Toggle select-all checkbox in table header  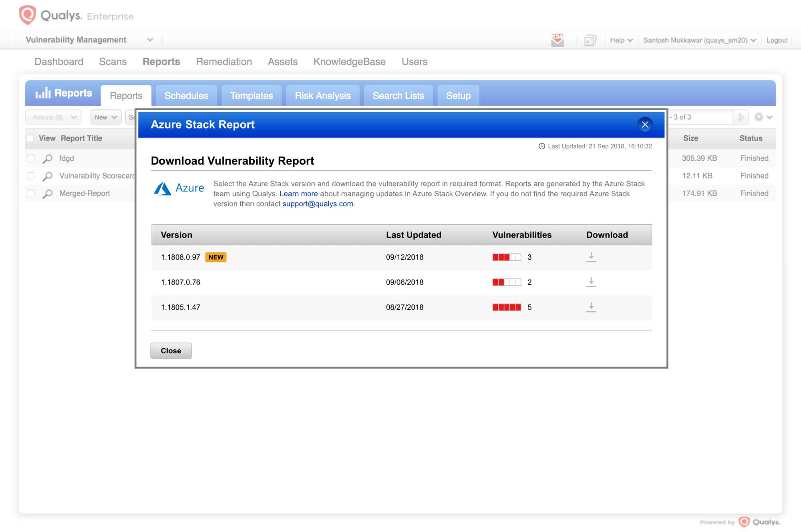(x=30, y=139)
